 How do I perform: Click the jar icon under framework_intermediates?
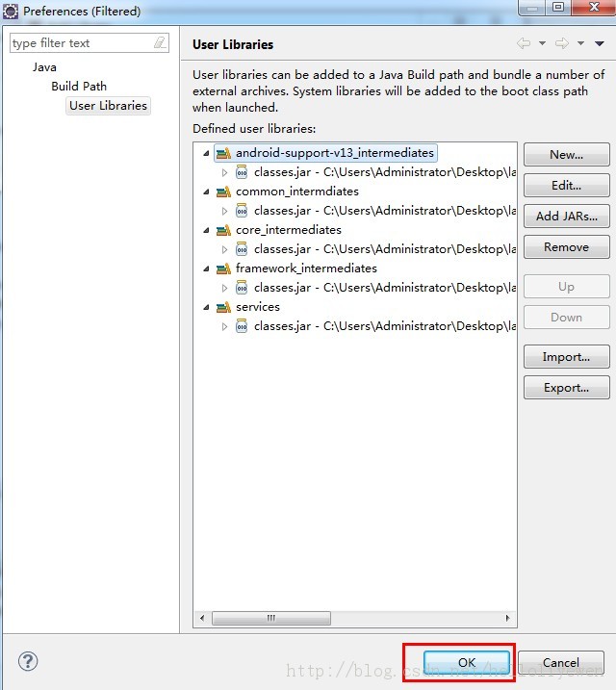tap(242, 288)
